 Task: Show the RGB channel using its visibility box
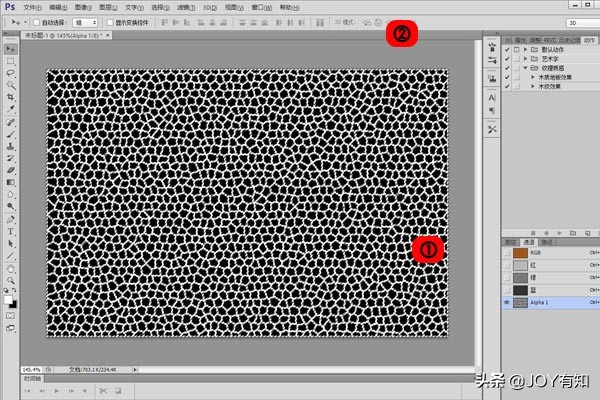point(509,253)
